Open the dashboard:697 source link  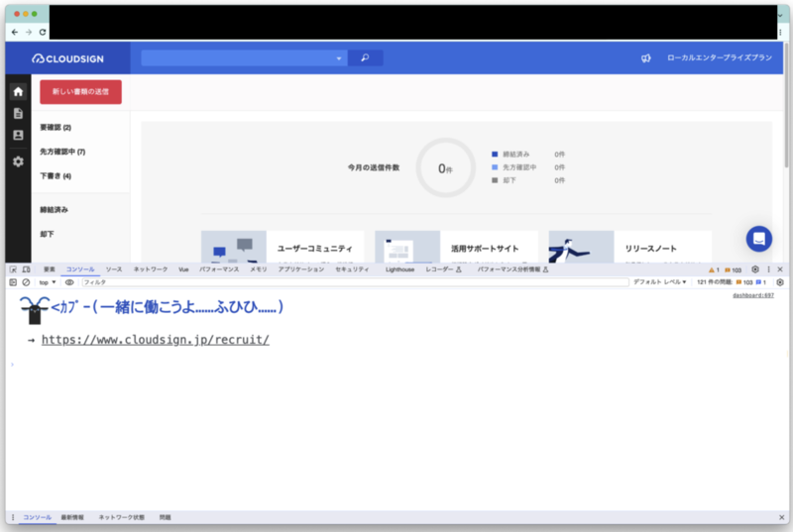753,295
